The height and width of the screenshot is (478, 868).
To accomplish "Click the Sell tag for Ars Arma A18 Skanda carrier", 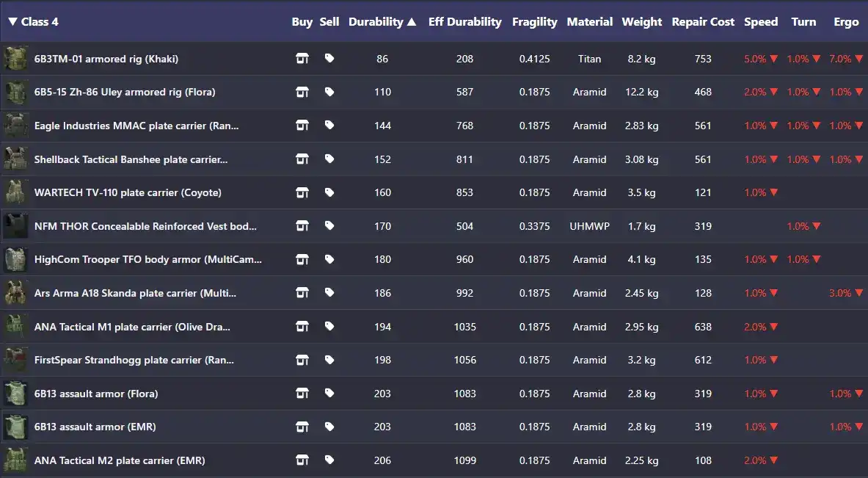I will point(329,293).
